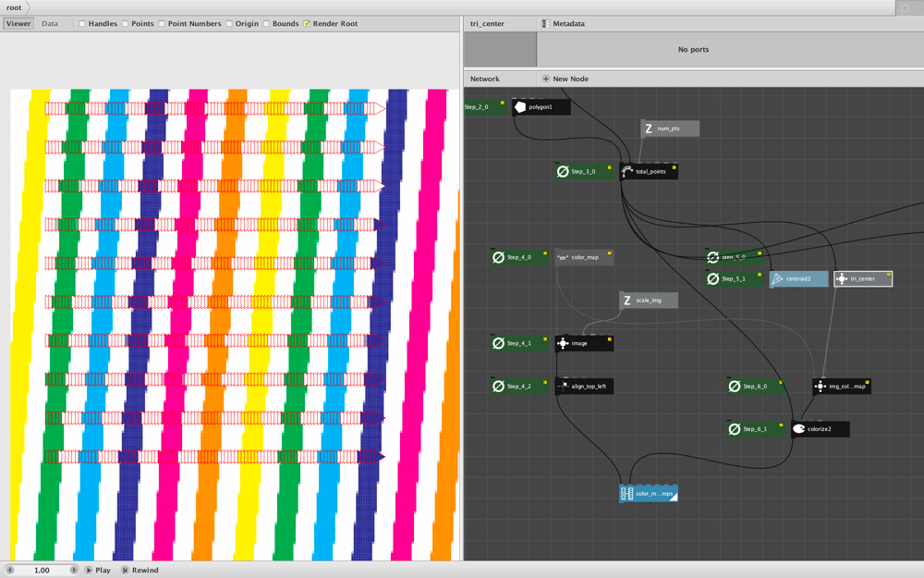
Task: Click the image node icon
Action: 563,343
